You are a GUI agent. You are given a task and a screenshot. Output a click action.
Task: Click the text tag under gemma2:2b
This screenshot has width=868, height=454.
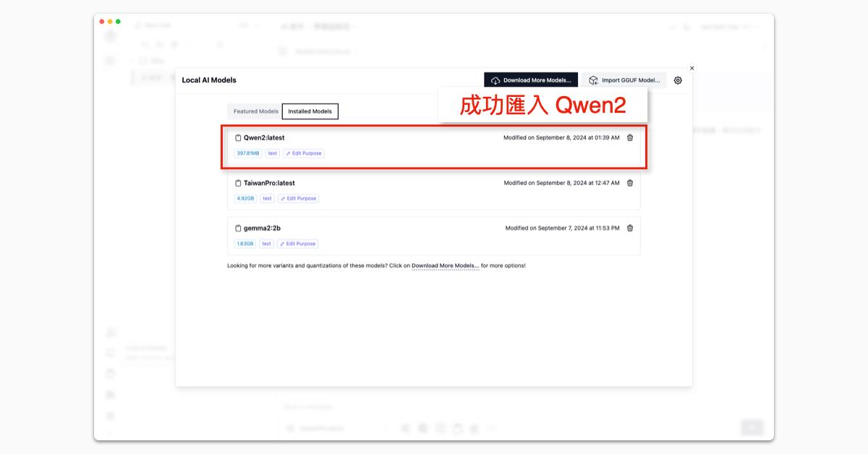(266, 244)
